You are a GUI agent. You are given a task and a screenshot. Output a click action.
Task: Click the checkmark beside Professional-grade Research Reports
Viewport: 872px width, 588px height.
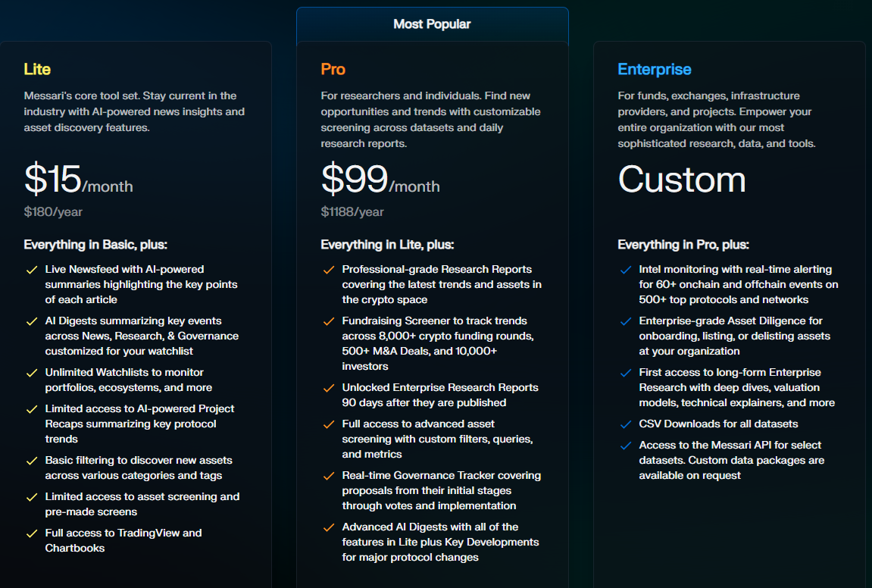[x=328, y=270]
